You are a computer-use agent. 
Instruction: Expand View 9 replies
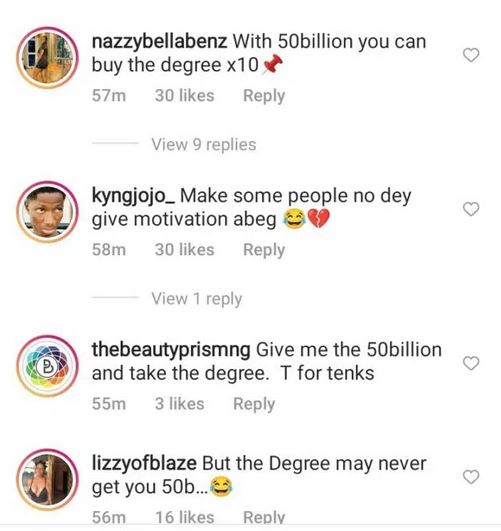pyautogui.click(x=204, y=145)
